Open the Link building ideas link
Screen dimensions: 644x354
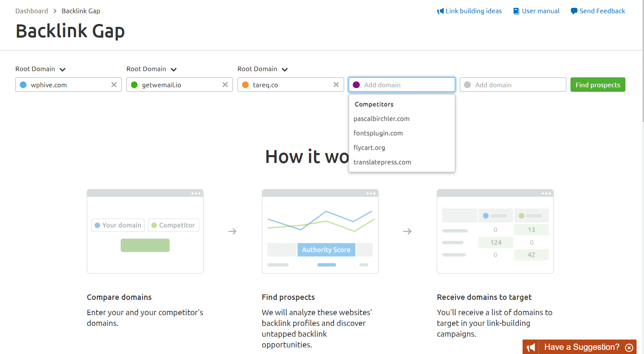(473, 11)
